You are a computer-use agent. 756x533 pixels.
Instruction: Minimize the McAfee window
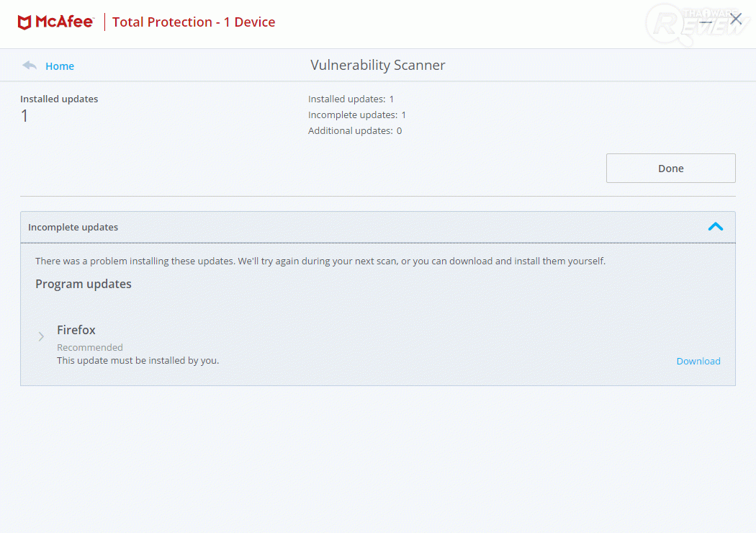coord(707,21)
